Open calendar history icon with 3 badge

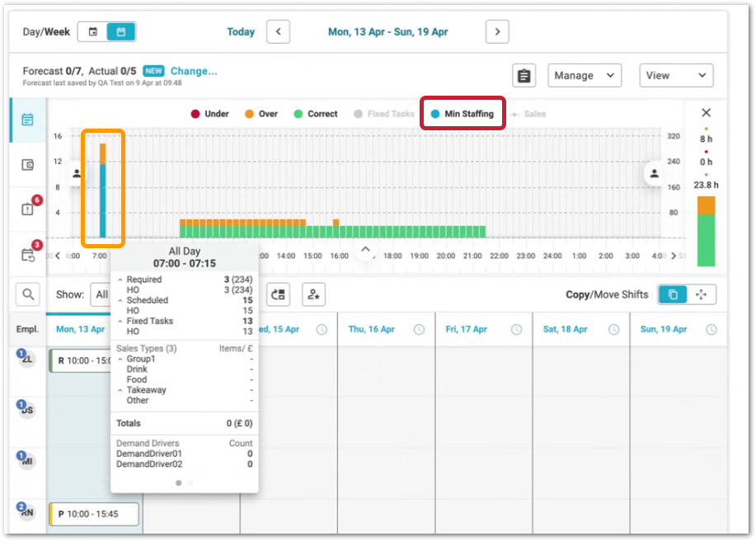click(x=28, y=254)
